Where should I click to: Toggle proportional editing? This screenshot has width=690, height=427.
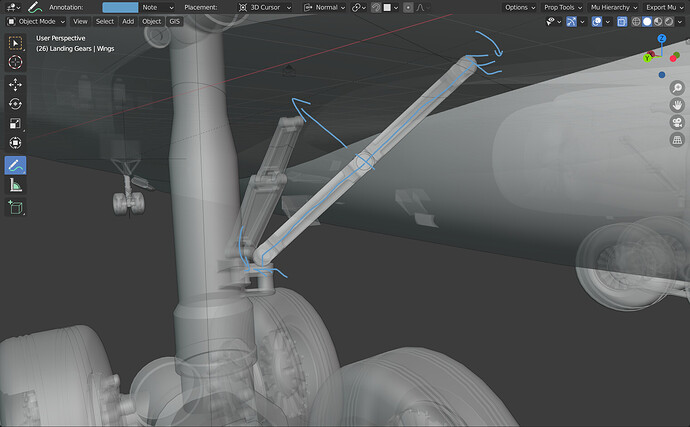coord(408,7)
